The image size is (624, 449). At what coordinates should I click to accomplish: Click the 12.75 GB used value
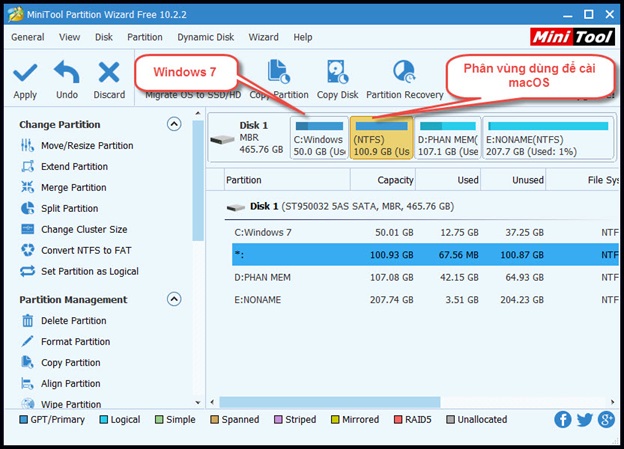point(459,232)
